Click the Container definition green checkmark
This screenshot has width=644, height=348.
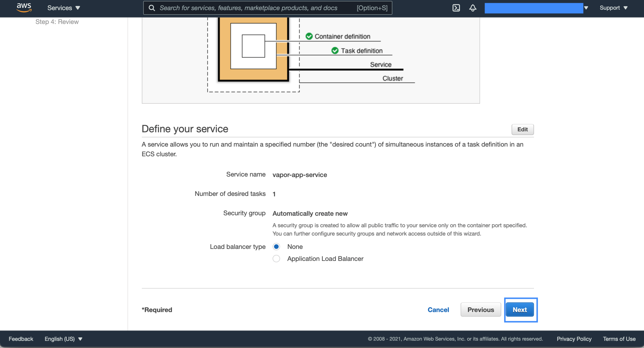click(309, 36)
